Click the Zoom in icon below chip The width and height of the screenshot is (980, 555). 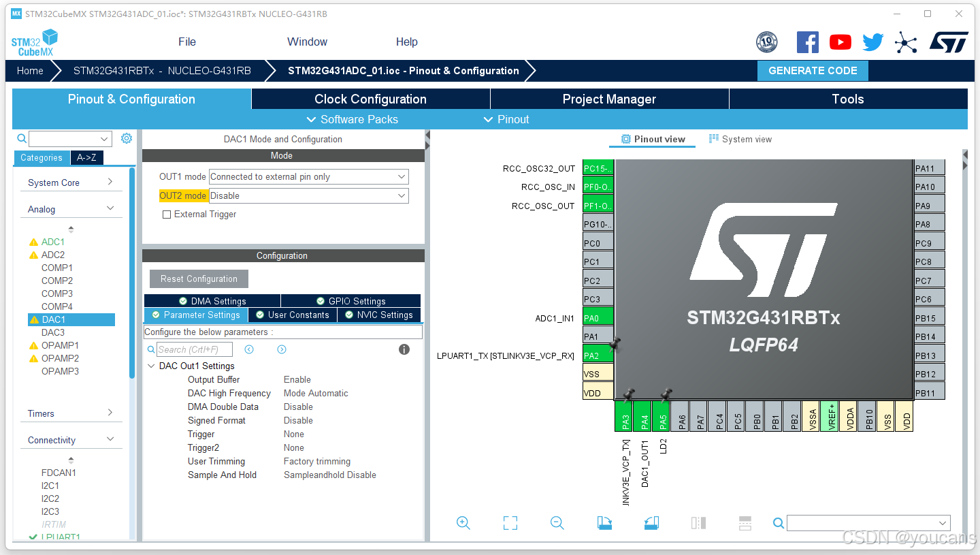pos(463,523)
